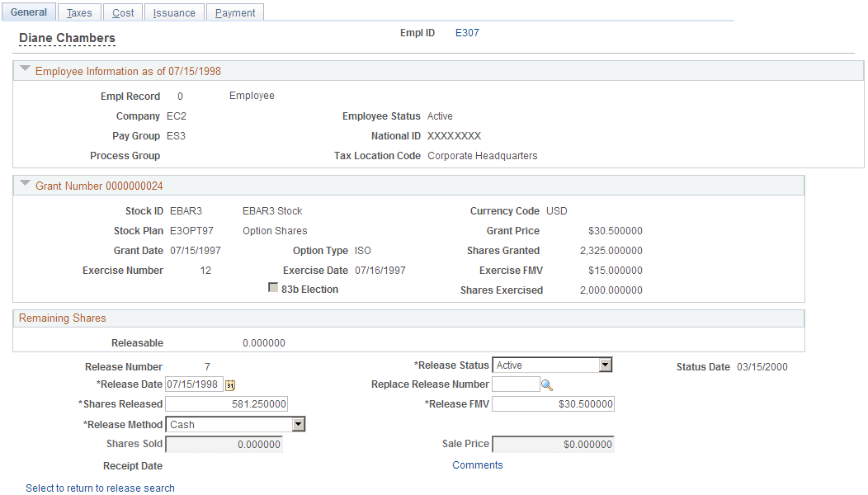Screen dimensions: 868x495
Task: Toggle the 83b Election checkbox
Action: pos(273,287)
